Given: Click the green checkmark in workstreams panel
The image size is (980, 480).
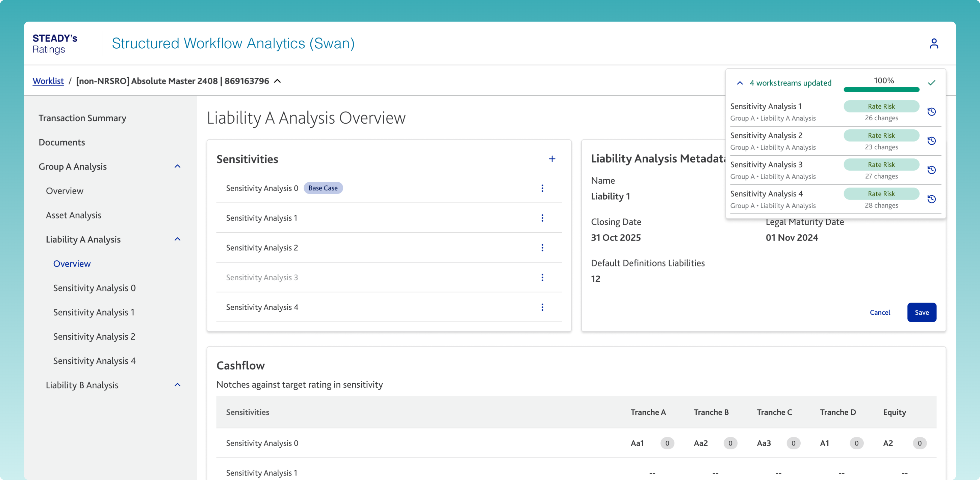Looking at the screenshot, I should click(931, 82).
